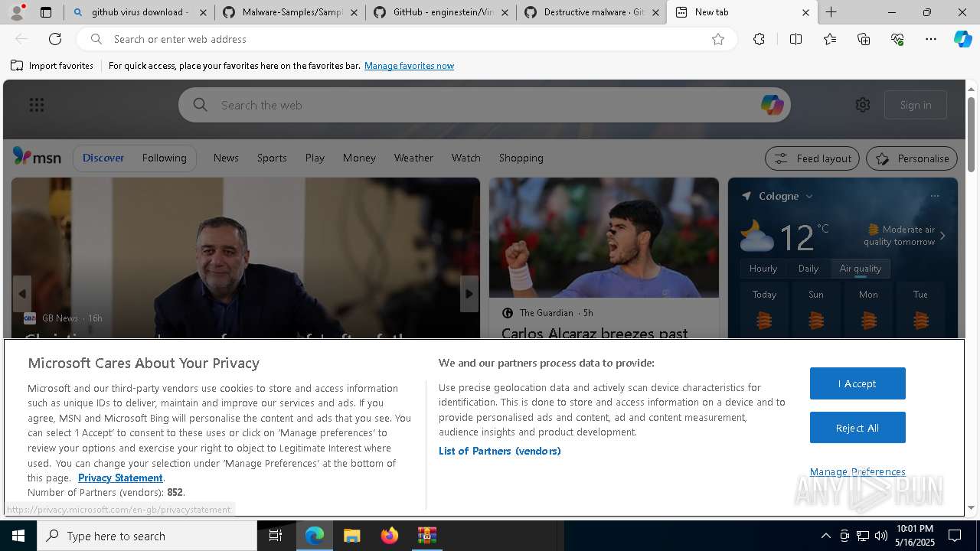
Task: Open the Privacy Statement link
Action: [120, 478]
